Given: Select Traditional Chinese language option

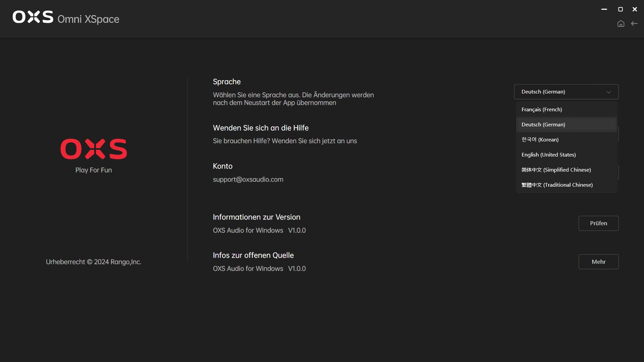Looking at the screenshot, I should pos(557,185).
